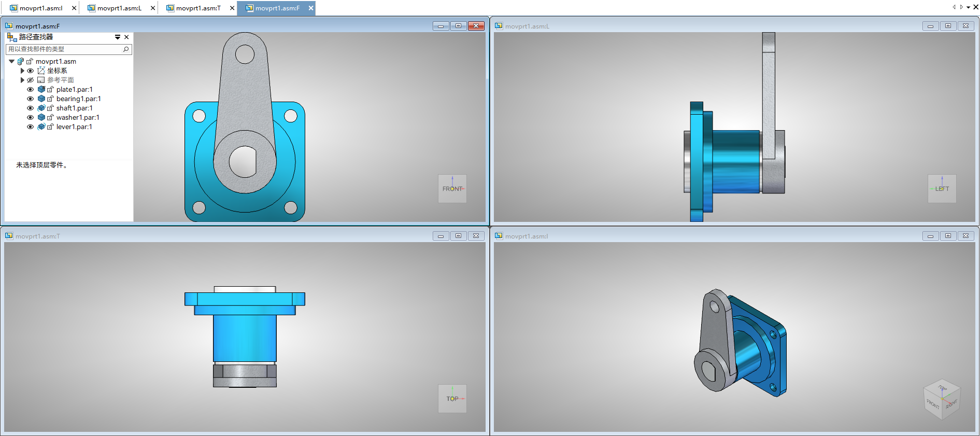The height and width of the screenshot is (436, 980).
Task: Switch to the movprt1.asm:L tab
Action: 119,8
